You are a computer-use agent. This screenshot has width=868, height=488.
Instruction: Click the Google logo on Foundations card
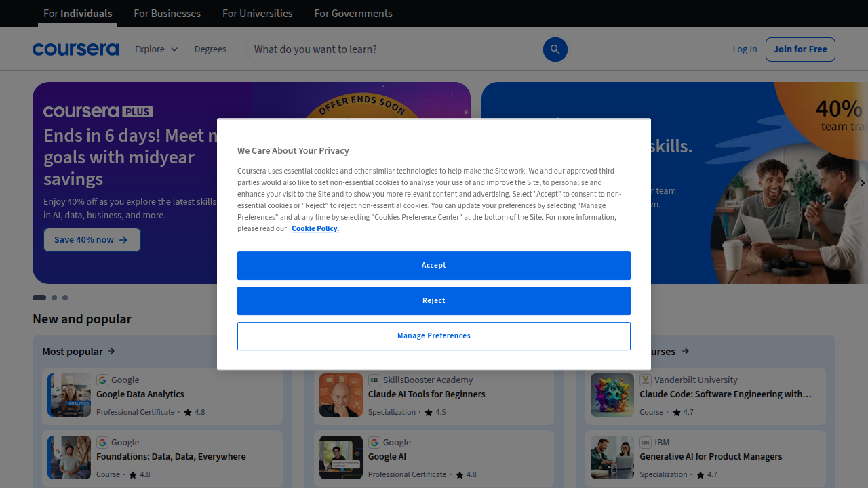coord(102,443)
